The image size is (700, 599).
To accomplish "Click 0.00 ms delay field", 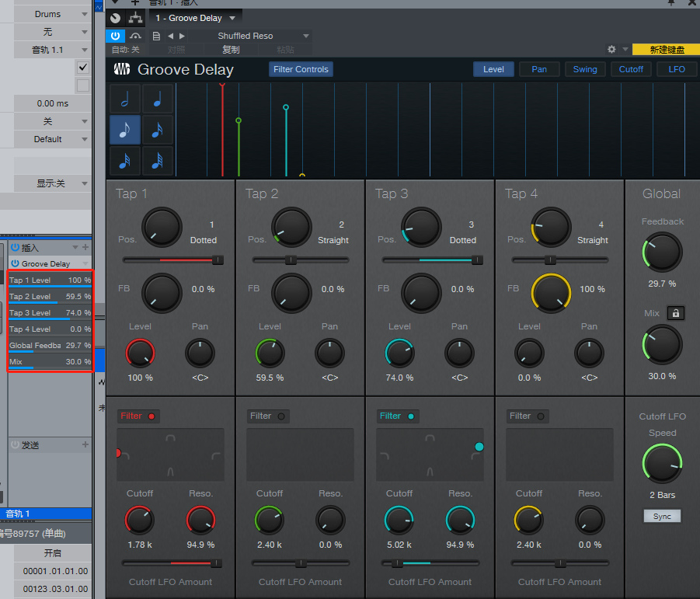I will point(52,103).
